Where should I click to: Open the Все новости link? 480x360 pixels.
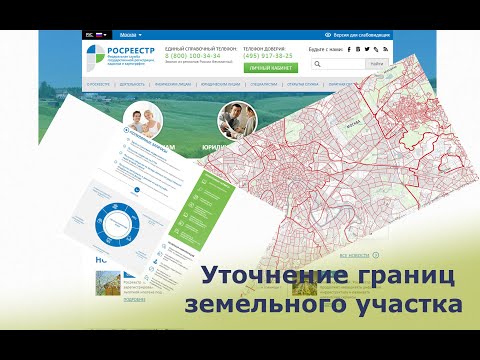tap(355, 255)
